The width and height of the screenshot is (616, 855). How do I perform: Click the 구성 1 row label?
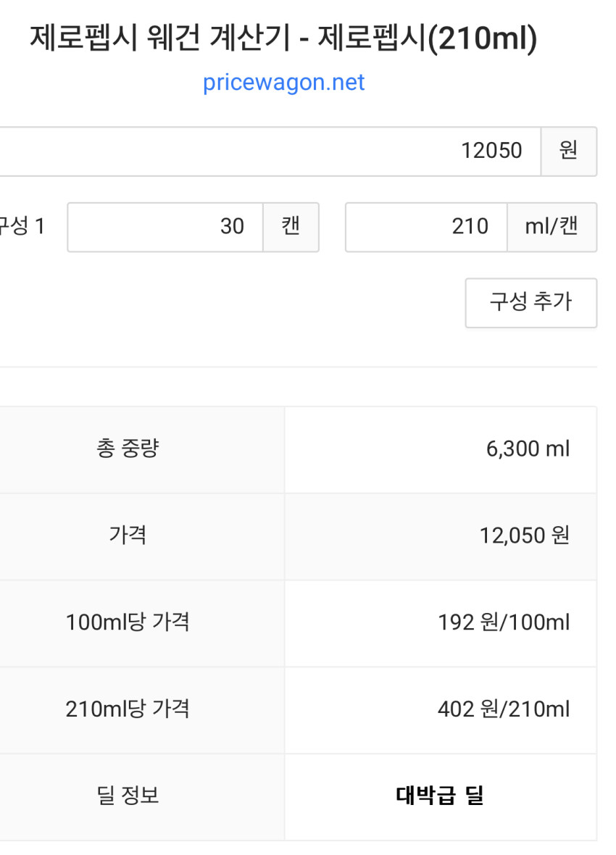pyautogui.click(x=22, y=227)
